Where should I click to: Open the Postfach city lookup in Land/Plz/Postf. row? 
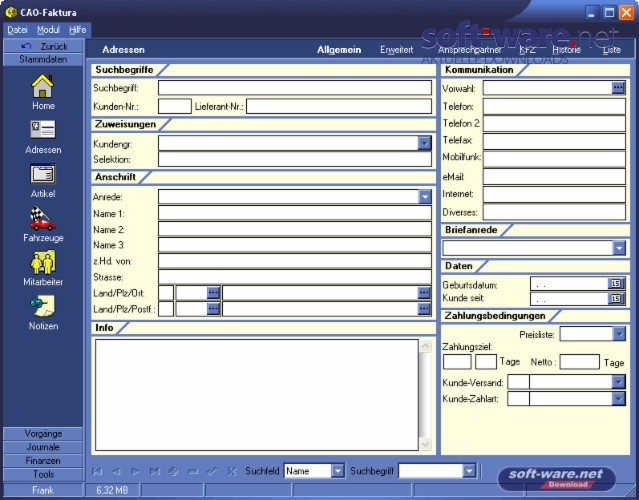(424, 309)
